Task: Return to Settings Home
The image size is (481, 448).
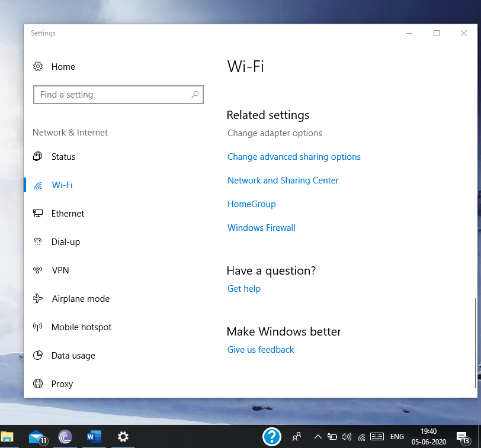Action: (x=63, y=66)
